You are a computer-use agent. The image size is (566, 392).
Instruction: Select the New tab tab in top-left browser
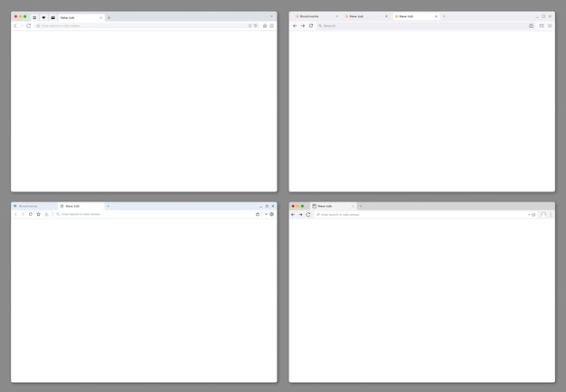pos(80,18)
